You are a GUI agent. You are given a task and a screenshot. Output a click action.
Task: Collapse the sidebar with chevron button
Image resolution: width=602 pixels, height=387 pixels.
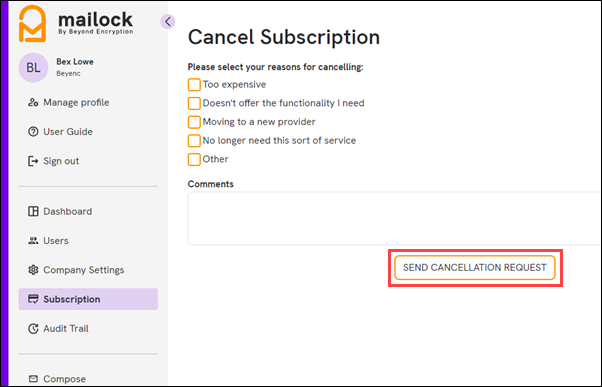click(168, 22)
